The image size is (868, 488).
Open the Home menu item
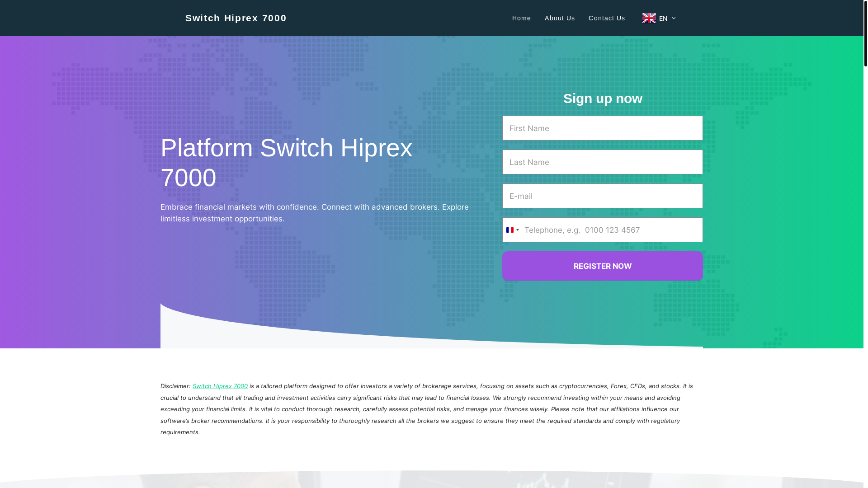click(521, 18)
